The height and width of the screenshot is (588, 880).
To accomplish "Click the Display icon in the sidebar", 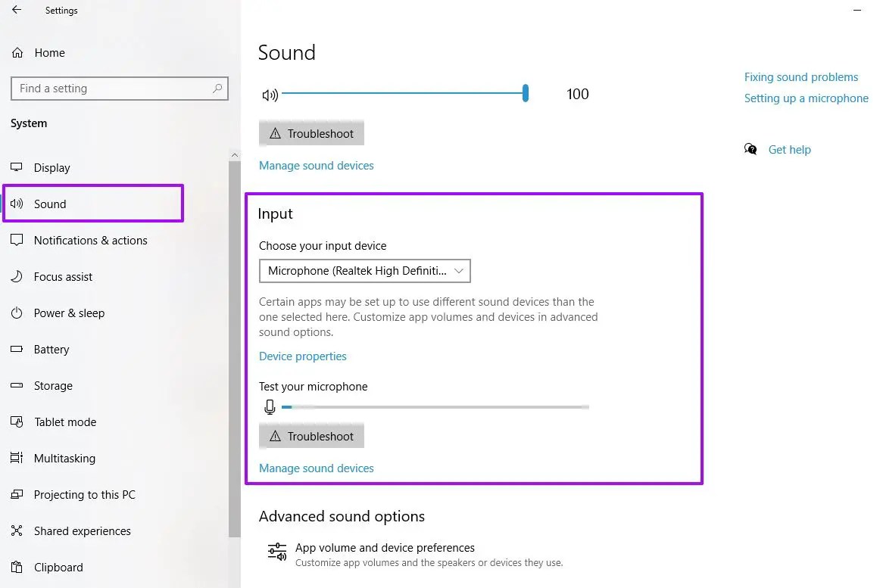I will [x=17, y=167].
